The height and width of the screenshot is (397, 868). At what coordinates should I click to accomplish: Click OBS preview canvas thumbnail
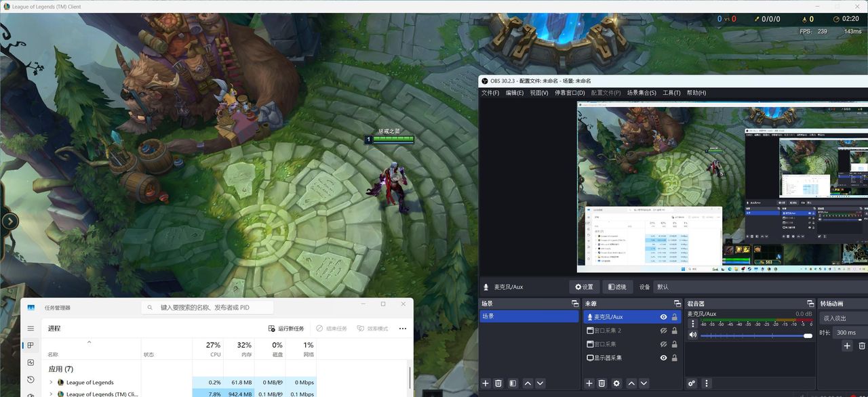click(x=722, y=188)
